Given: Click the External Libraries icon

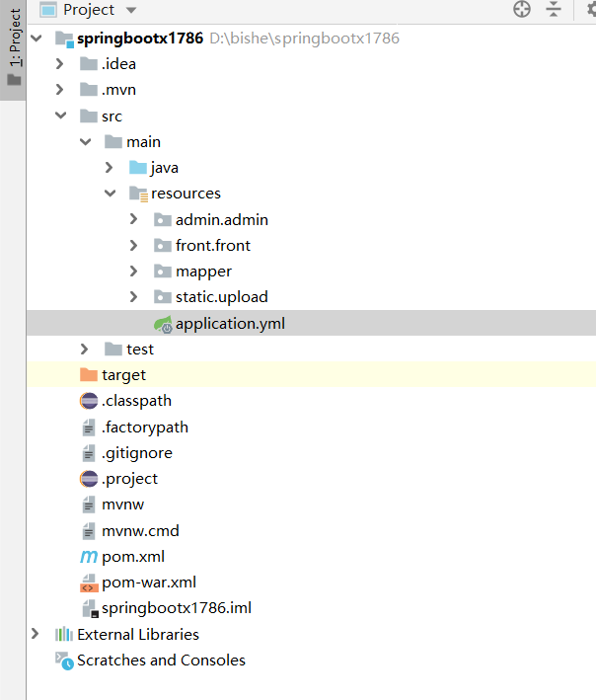Looking at the screenshot, I should (64, 635).
